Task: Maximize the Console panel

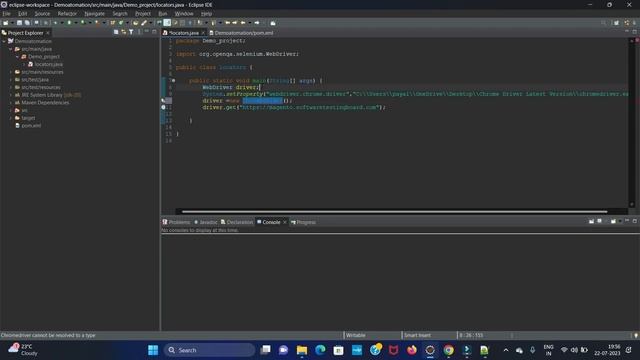Action: tap(635, 221)
